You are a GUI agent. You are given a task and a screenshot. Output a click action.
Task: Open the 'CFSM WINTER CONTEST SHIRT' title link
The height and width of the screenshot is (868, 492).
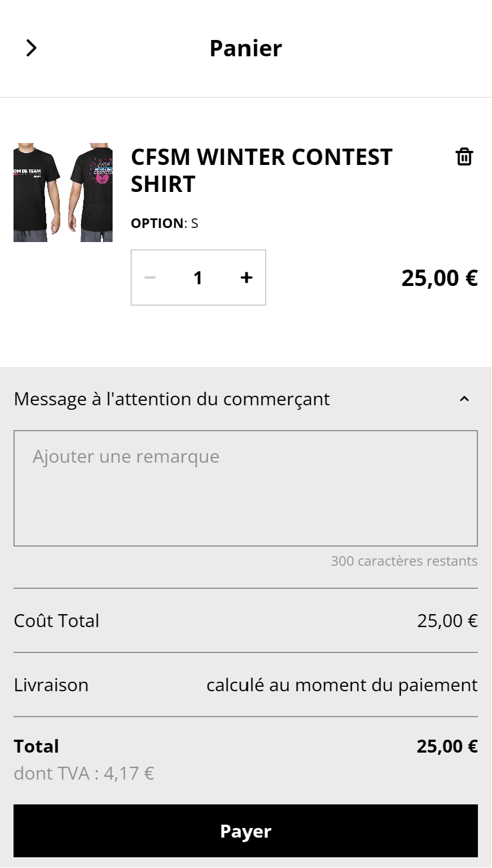pos(261,171)
